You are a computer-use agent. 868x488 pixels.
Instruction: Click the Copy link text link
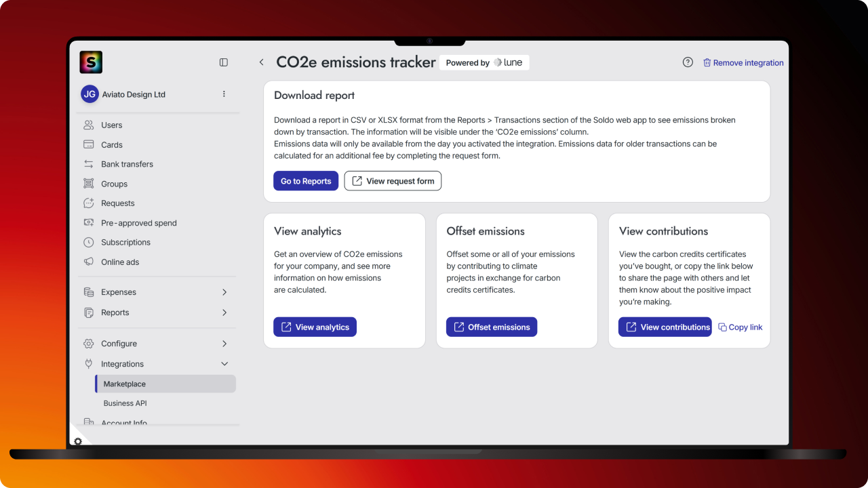pyautogui.click(x=745, y=327)
